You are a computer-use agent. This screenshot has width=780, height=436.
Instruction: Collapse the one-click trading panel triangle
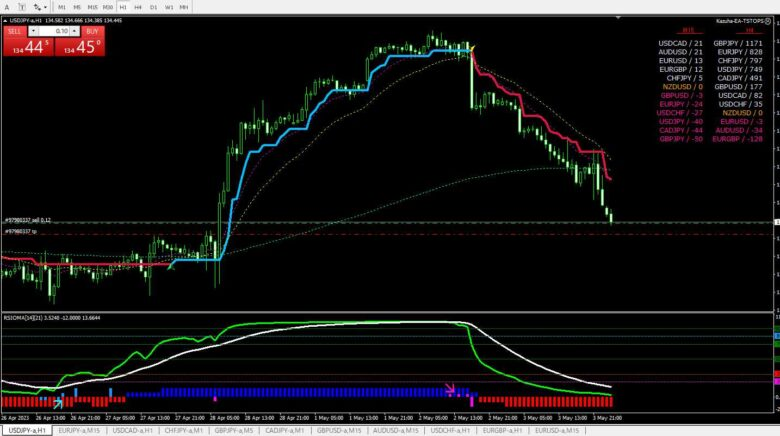(5, 20)
